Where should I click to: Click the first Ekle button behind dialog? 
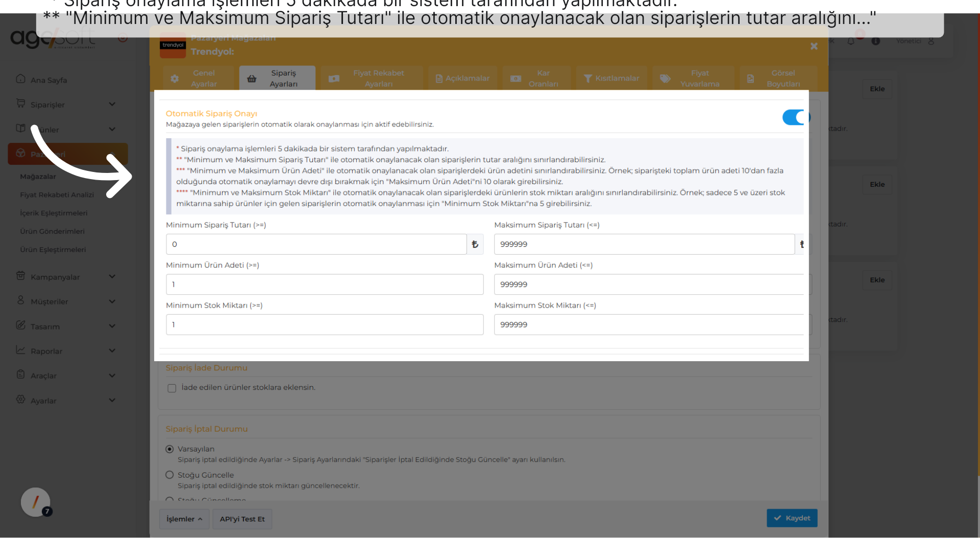[x=877, y=89]
